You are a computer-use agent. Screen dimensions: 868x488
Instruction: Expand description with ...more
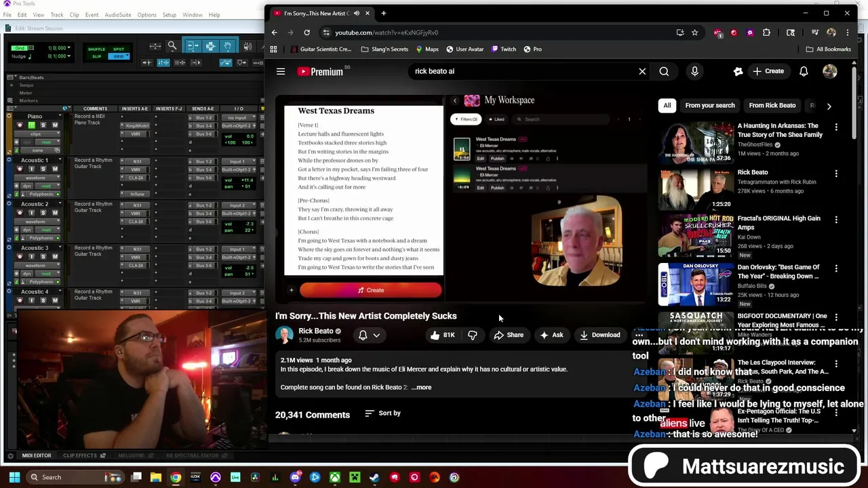tap(421, 387)
